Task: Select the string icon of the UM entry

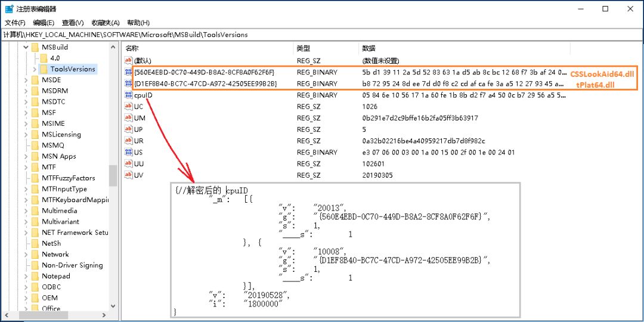Action: [x=128, y=118]
